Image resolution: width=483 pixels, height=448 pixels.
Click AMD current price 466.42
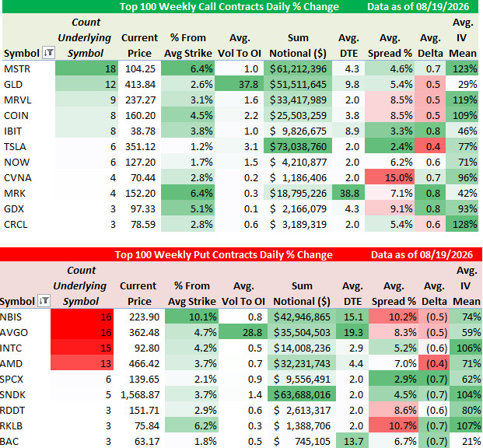pyautogui.click(x=139, y=363)
